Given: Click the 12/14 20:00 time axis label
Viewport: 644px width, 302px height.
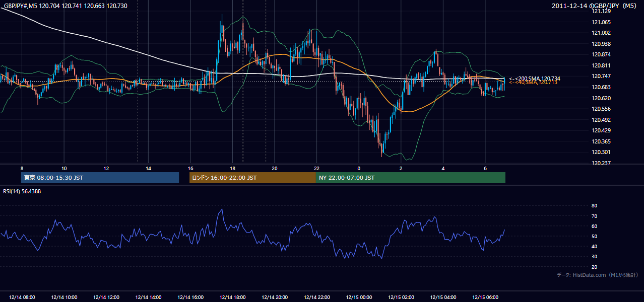Looking at the screenshot, I should 275,297.
